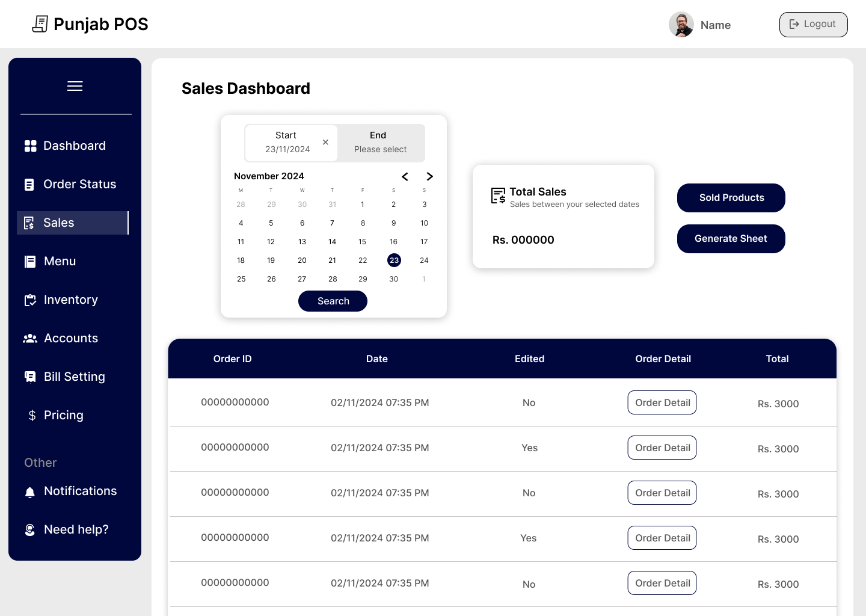This screenshot has width=866, height=616.
Task: Click the user profile avatar photo
Action: 681,25
